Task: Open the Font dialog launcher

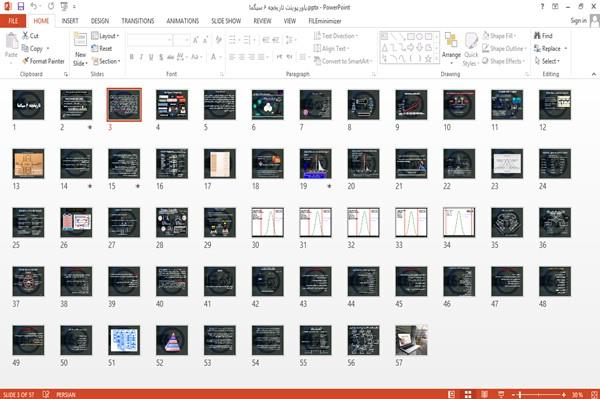Action: pyautogui.click(x=222, y=75)
